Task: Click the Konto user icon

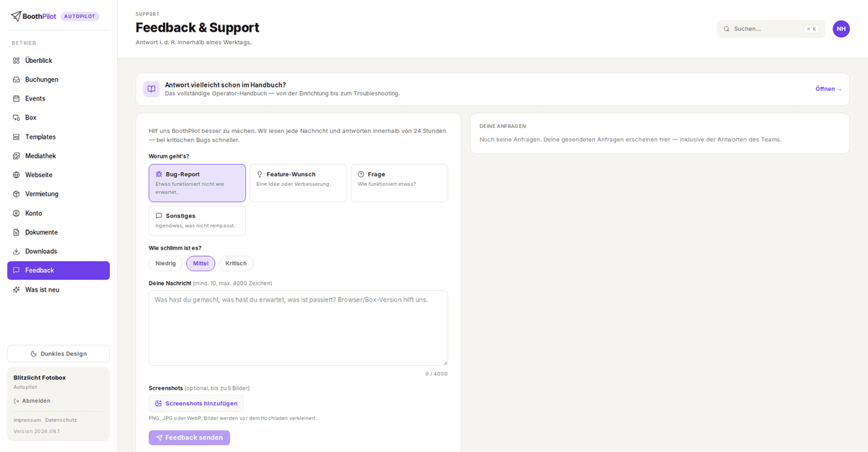Action: tap(17, 213)
